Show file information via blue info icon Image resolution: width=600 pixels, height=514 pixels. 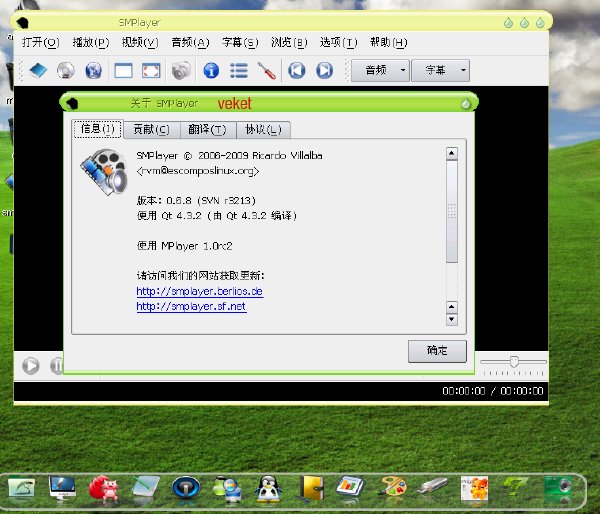point(211,70)
